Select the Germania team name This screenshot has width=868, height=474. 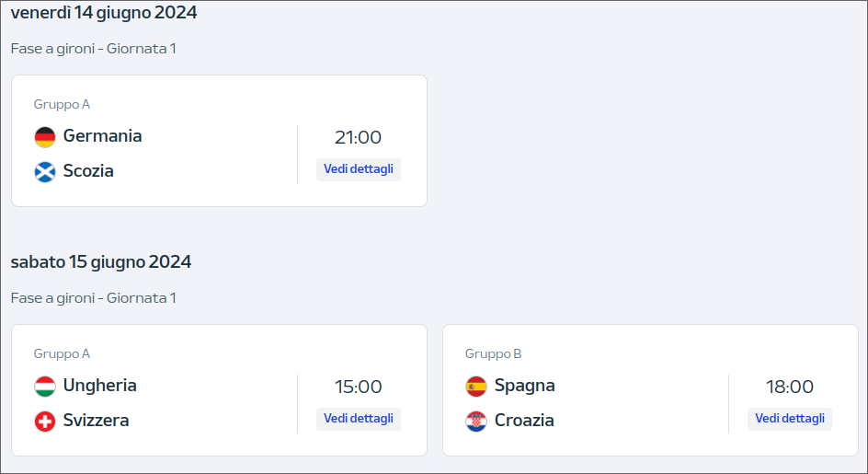click(102, 136)
